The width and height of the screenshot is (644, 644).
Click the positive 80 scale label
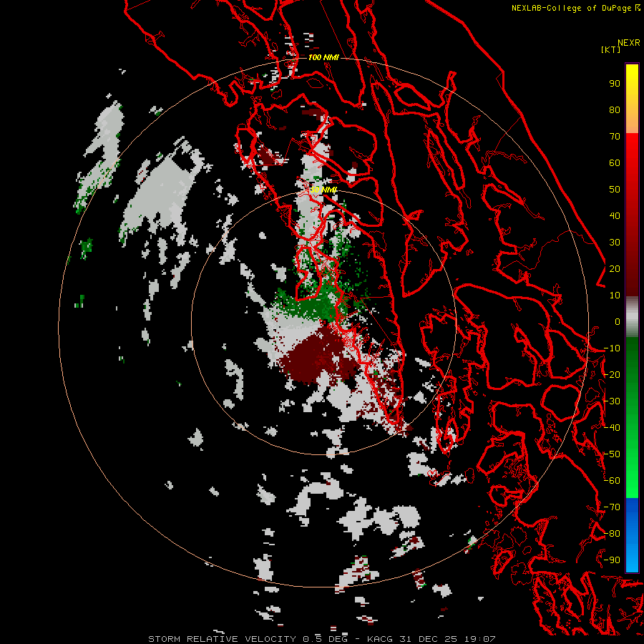point(615,110)
